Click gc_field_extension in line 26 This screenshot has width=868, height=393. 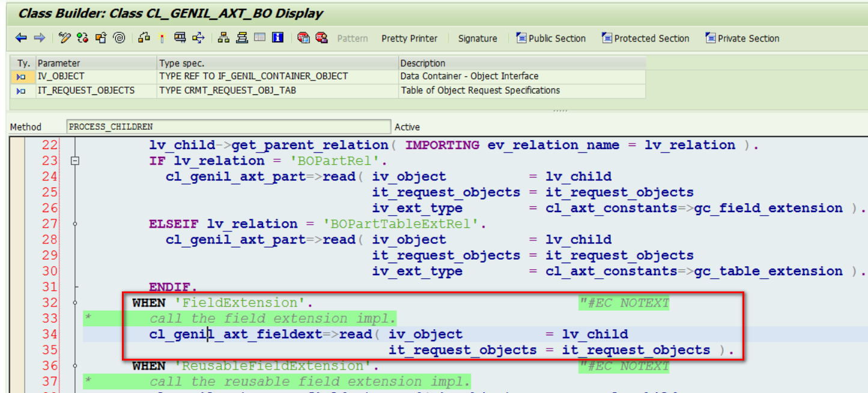(768, 208)
